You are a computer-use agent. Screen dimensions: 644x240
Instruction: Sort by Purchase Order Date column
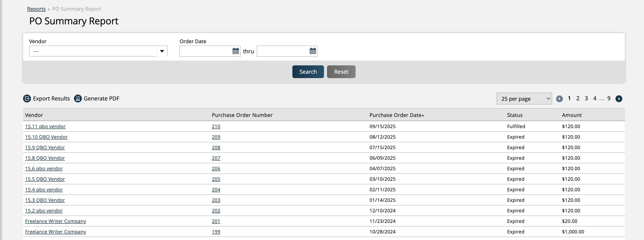point(396,115)
